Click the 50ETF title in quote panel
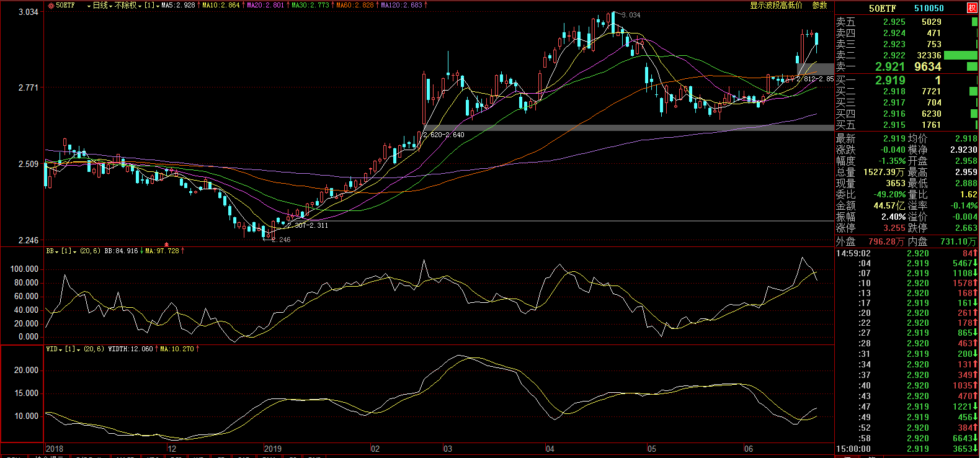 point(882,8)
